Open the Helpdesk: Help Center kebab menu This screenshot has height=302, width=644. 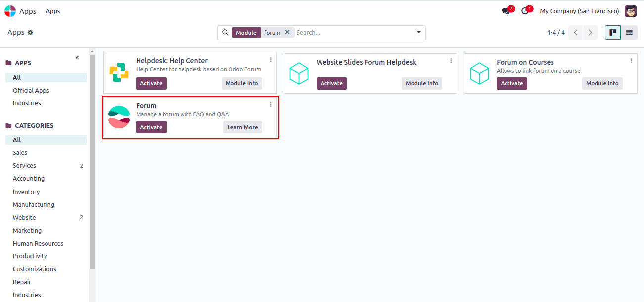point(271,59)
